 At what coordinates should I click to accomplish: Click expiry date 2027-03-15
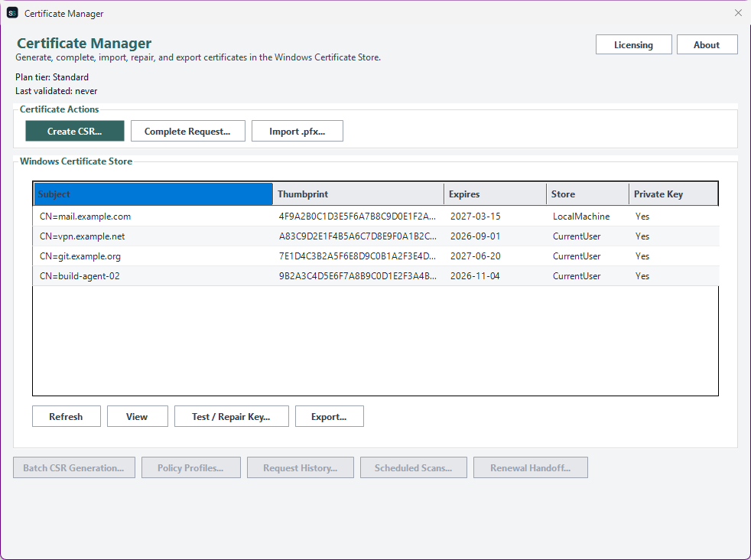pyautogui.click(x=475, y=217)
